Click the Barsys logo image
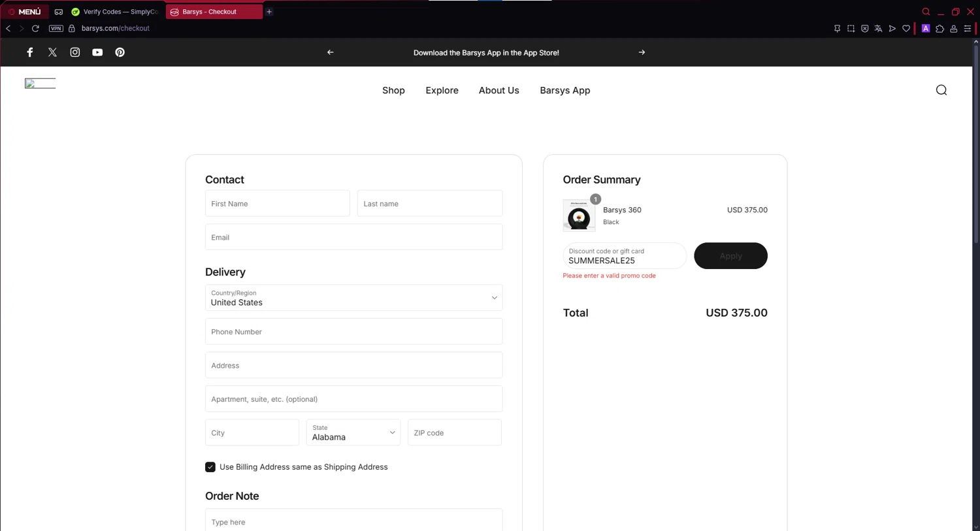The image size is (980, 531). coord(40,83)
